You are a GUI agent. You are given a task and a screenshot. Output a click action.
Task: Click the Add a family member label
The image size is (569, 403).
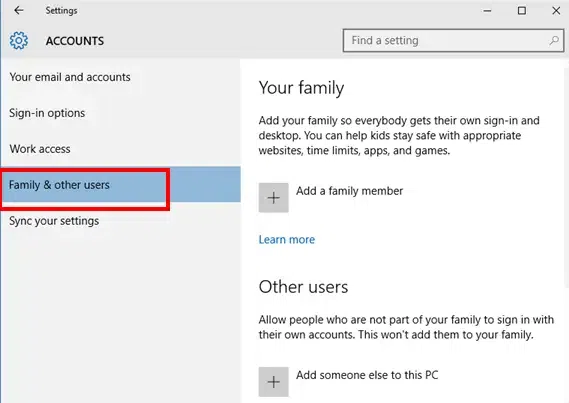pyautogui.click(x=349, y=191)
